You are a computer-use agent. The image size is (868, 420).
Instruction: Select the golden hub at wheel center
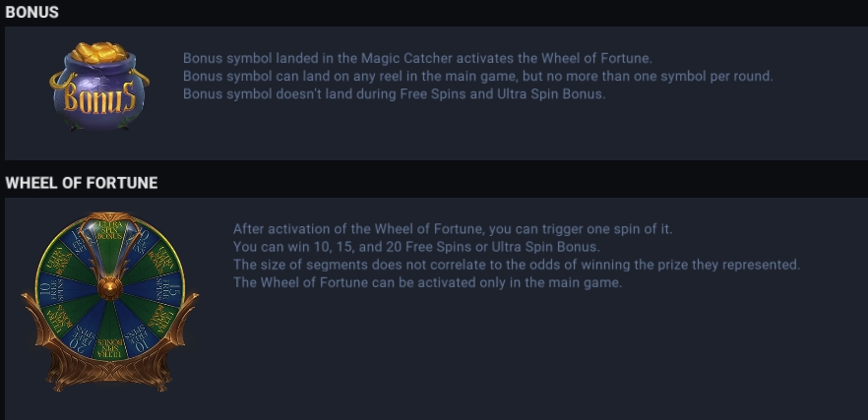coord(110,288)
